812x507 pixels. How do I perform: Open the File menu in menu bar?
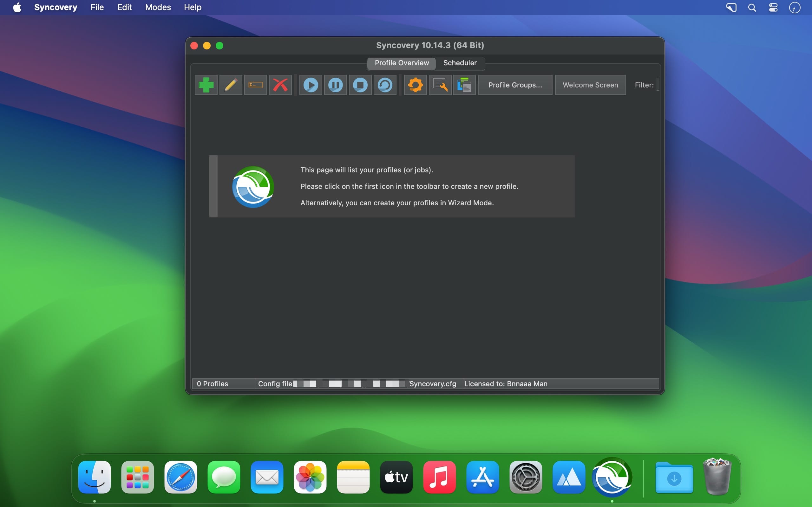[x=97, y=7]
